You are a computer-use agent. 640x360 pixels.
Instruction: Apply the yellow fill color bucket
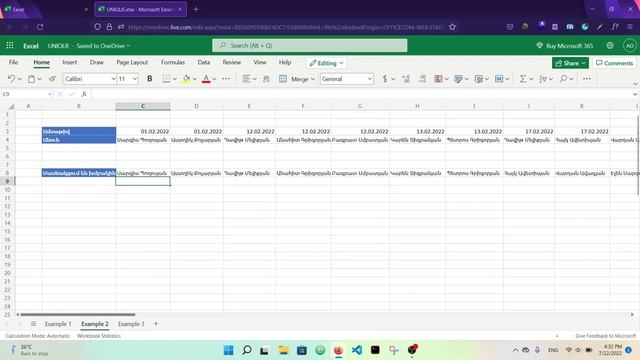coord(186,79)
